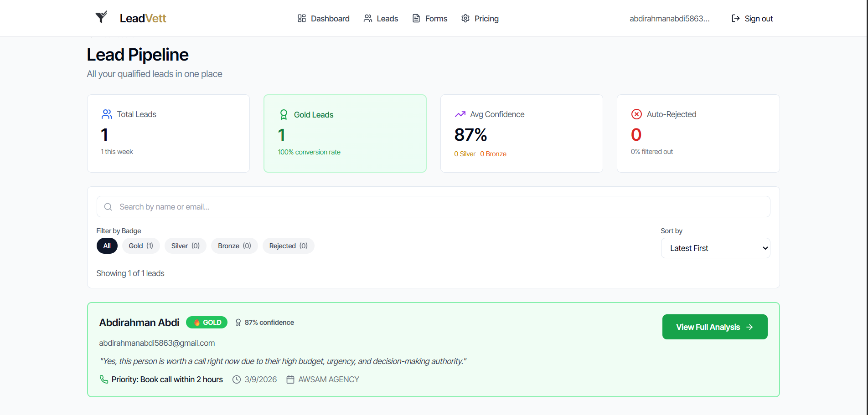The image size is (868, 415).
Task: Select the All filter chip
Action: pyautogui.click(x=107, y=246)
